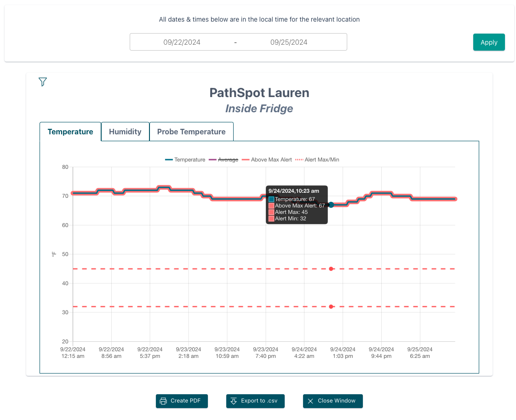The image size is (516, 420).
Task: Toggle the Above Max Alert legend series
Action: tap(267, 160)
